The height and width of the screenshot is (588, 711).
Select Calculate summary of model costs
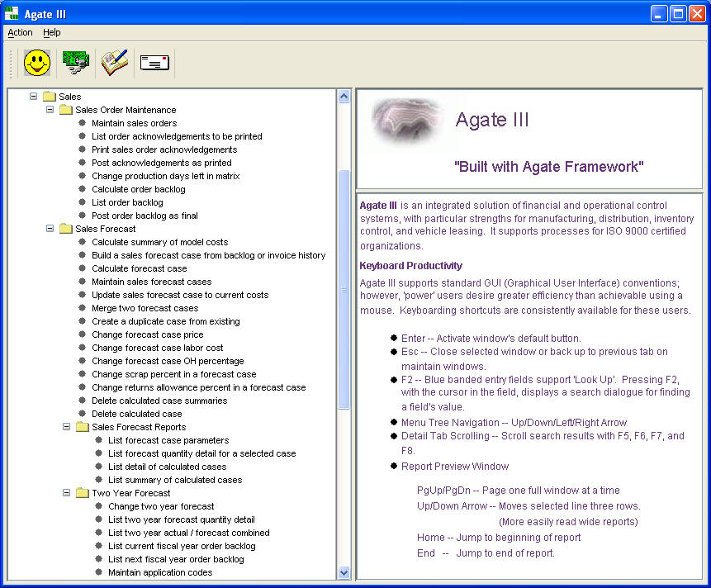click(x=159, y=242)
